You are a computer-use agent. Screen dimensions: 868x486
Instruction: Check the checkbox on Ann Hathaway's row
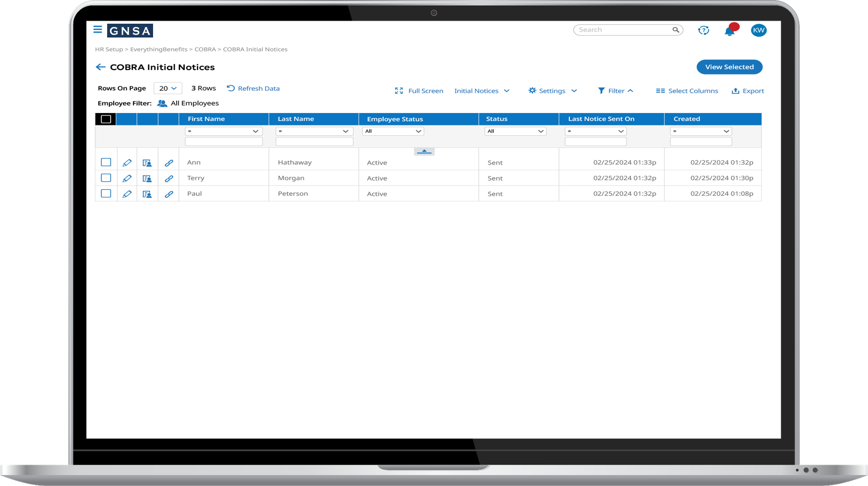106,162
